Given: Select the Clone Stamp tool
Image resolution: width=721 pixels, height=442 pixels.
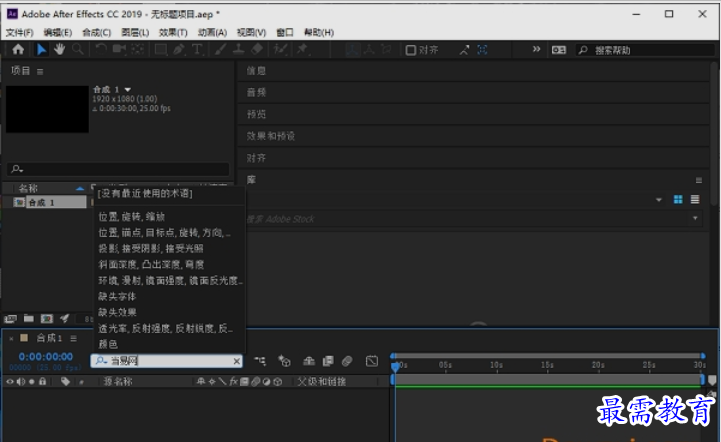Looking at the screenshot, I should [x=238, y=49].
